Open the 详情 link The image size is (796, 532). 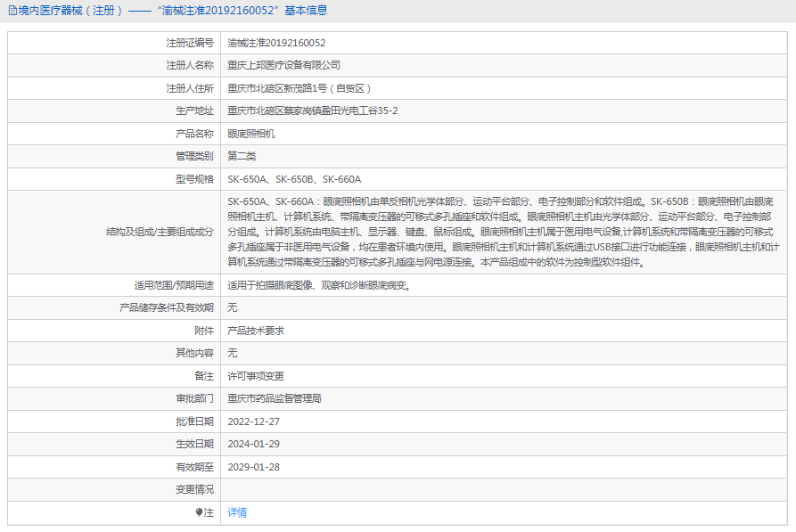coord(236,513)
